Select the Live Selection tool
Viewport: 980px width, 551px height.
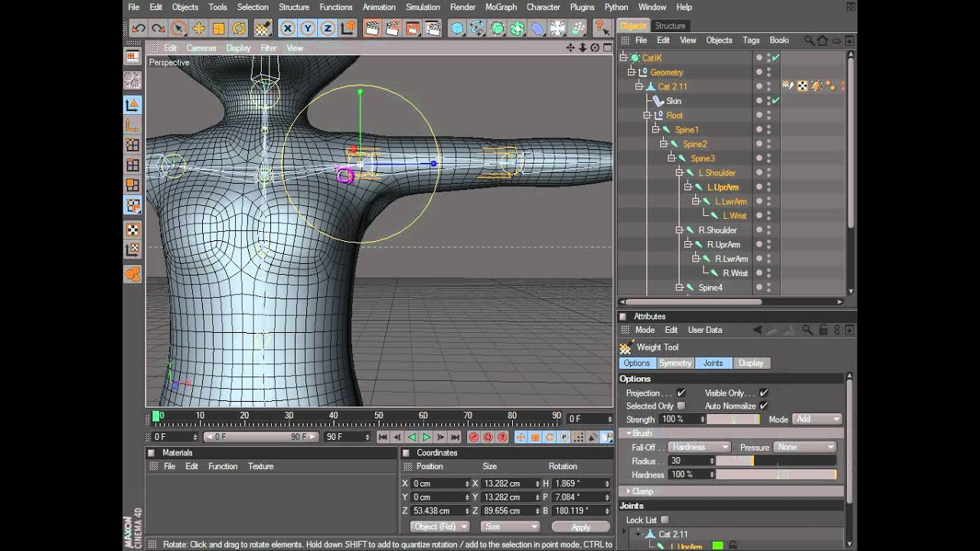[x=178, y=28]
